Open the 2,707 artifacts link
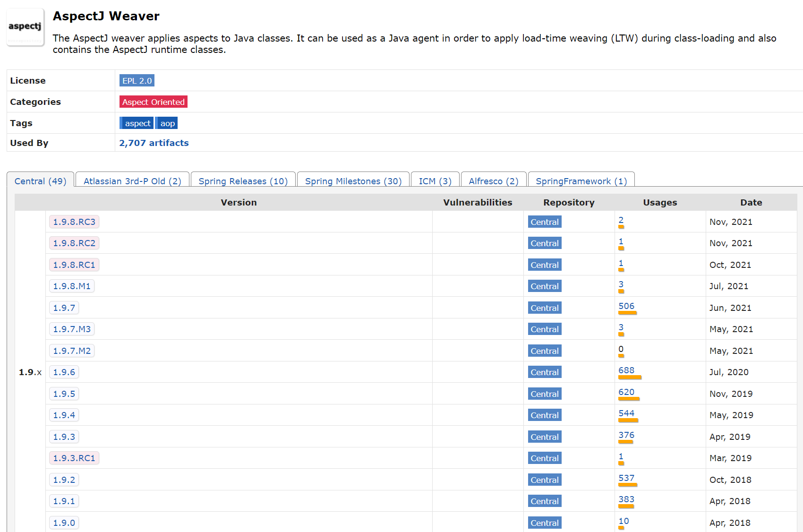Screen dimensions: 803x532 point(154,143)
